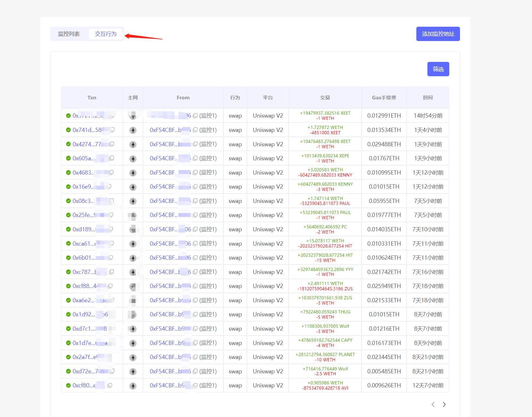Copy the 0xcf80 transaction hash

click(x=110, y=385)
